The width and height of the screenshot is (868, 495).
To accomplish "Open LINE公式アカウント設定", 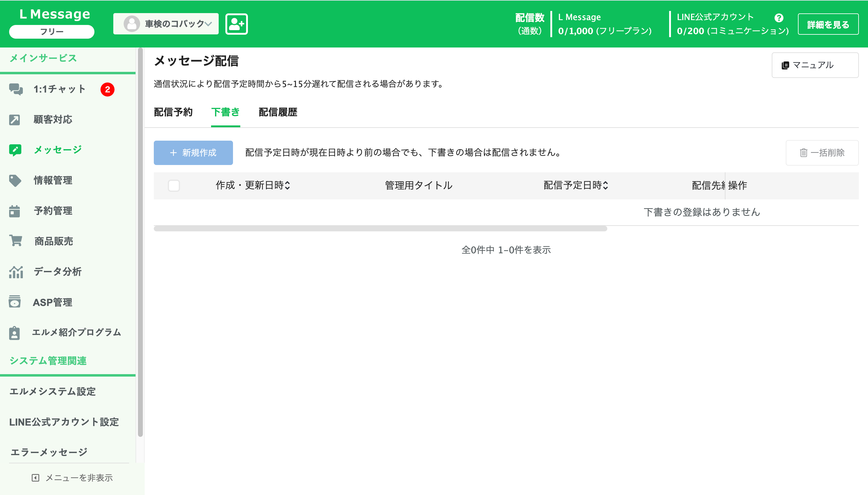I will coord(64,422).
